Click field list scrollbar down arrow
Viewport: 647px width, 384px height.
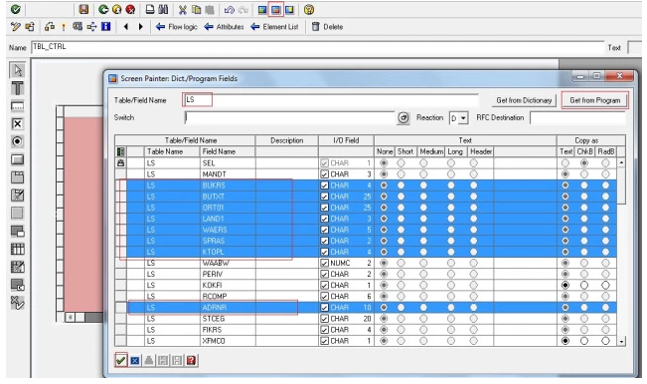tap(621, 342)
